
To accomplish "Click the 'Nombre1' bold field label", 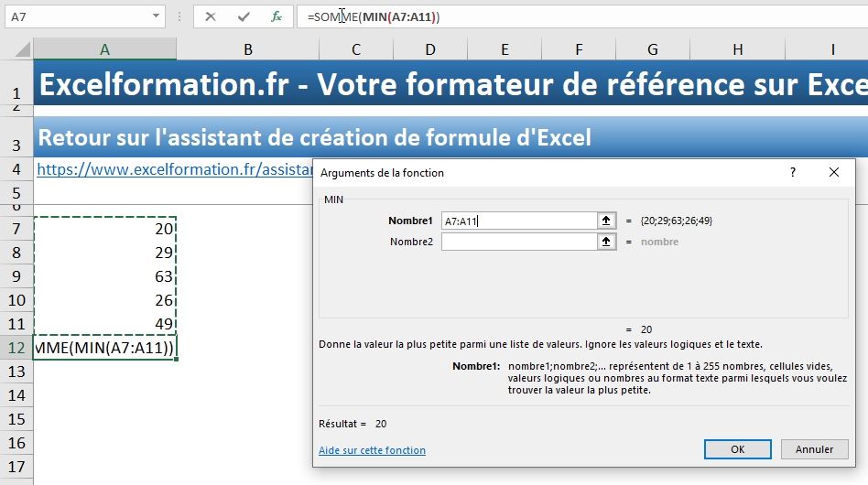I will tap(410, 221).
